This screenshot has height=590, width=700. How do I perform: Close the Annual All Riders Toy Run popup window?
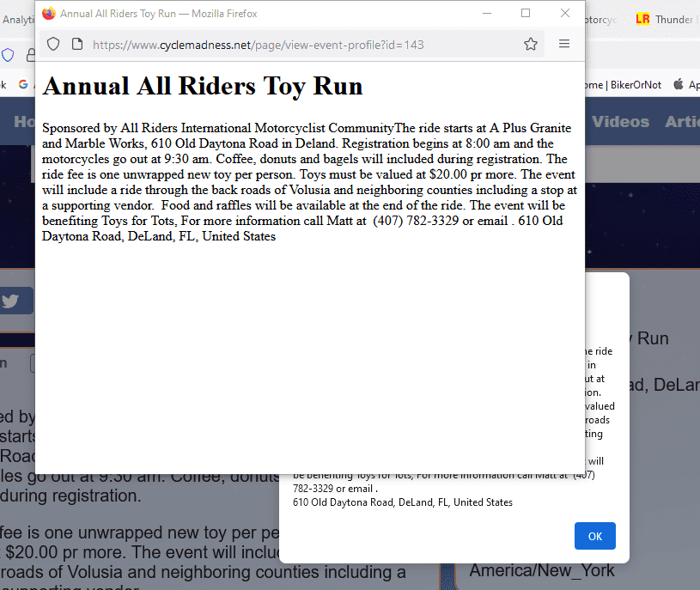click(564, 14)
